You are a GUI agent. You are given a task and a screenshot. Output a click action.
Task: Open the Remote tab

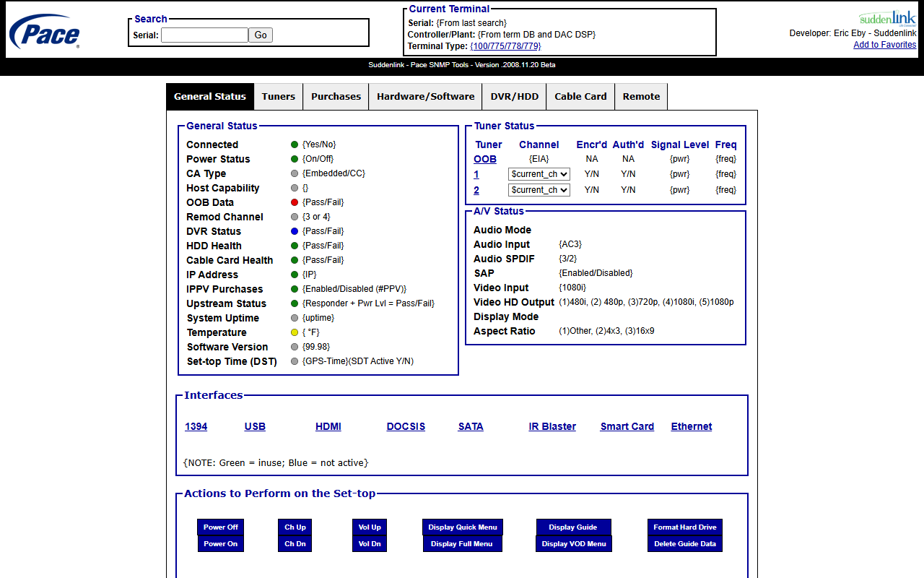click(x=641, y=97)
